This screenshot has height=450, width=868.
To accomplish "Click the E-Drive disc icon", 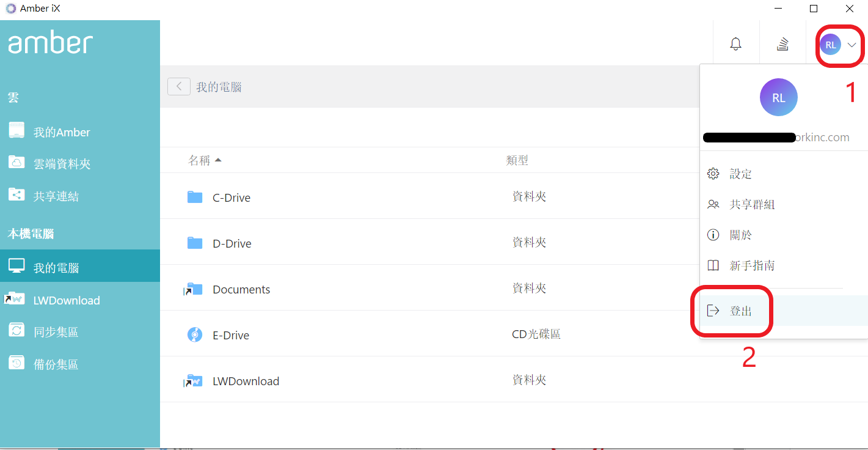I will (x=194, y=334).
